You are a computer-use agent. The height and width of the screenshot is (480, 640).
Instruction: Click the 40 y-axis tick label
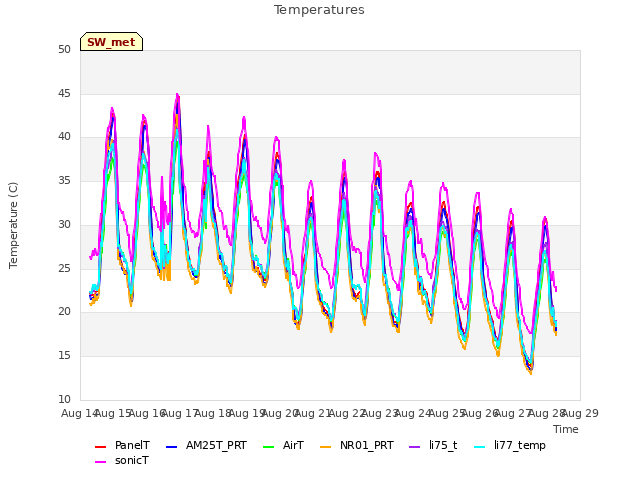pos(64,137)
